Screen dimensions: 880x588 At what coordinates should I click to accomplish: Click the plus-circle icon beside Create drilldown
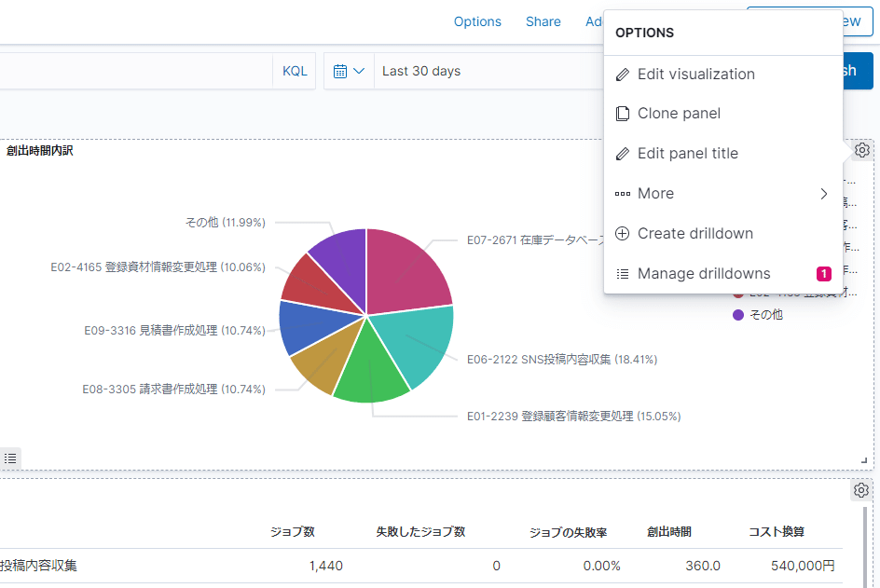coord(623,233)
